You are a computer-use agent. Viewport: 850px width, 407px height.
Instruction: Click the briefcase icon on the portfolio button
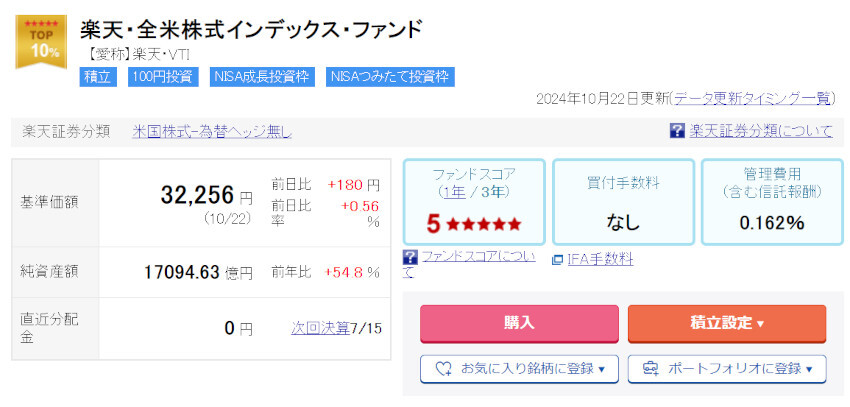point(651,369)
